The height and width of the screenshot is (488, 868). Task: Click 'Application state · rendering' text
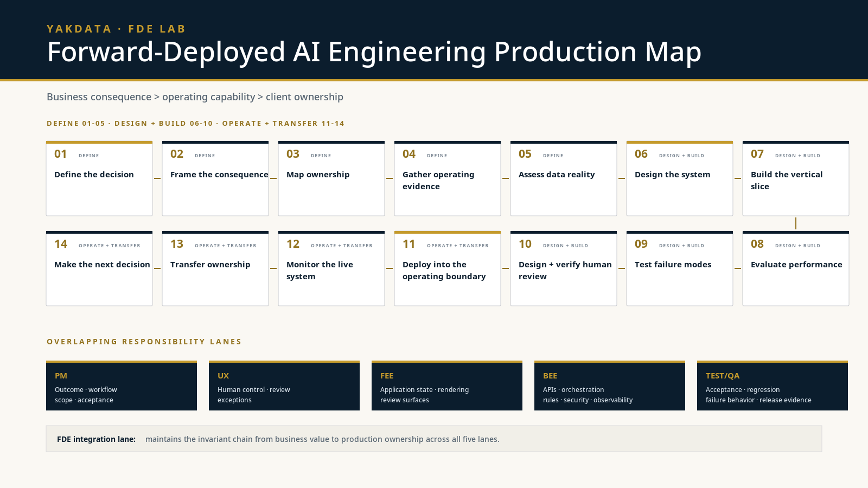point(424,390)
